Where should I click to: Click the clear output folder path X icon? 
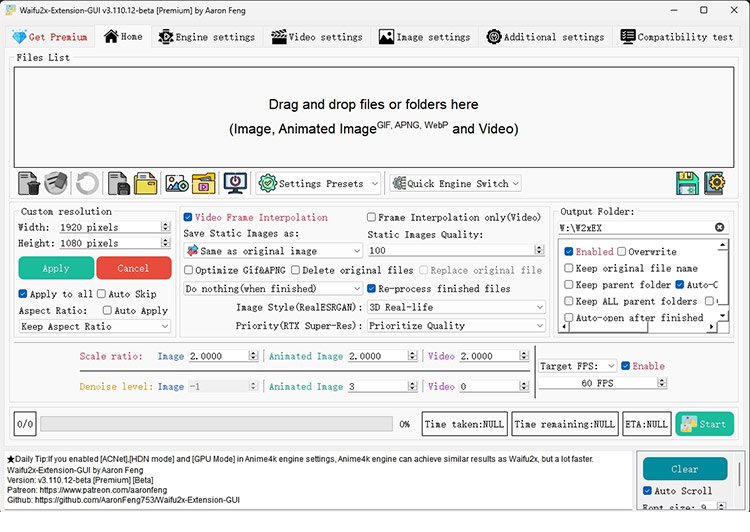[x=719, y=227]
